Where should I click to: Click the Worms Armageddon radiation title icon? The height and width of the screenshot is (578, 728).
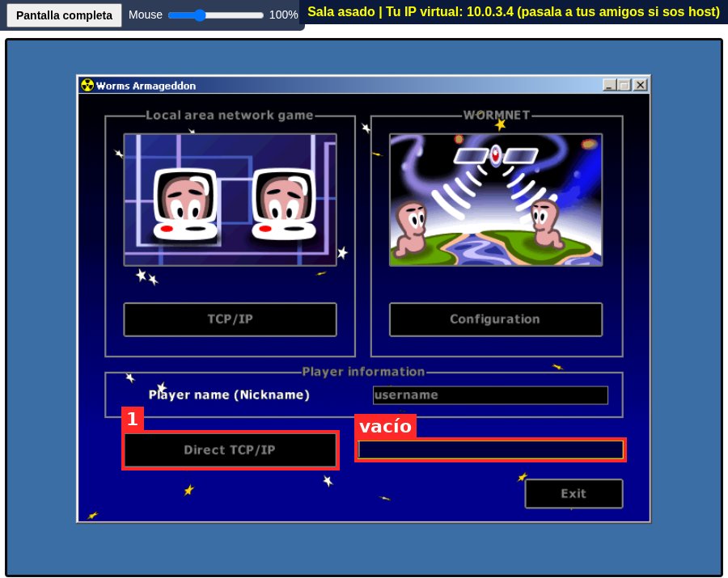[87, 86]
